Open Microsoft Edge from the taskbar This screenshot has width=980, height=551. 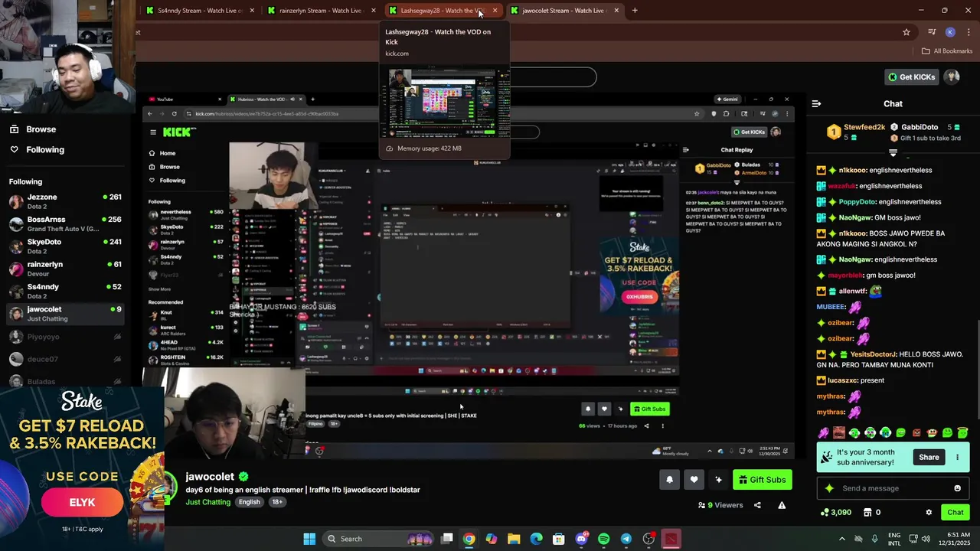(536, 539)
